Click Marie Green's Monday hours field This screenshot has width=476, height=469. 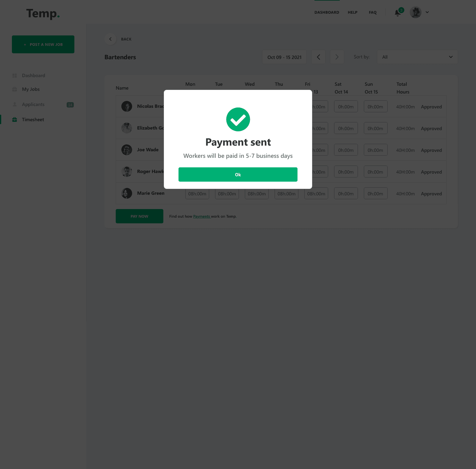point(197,194)
